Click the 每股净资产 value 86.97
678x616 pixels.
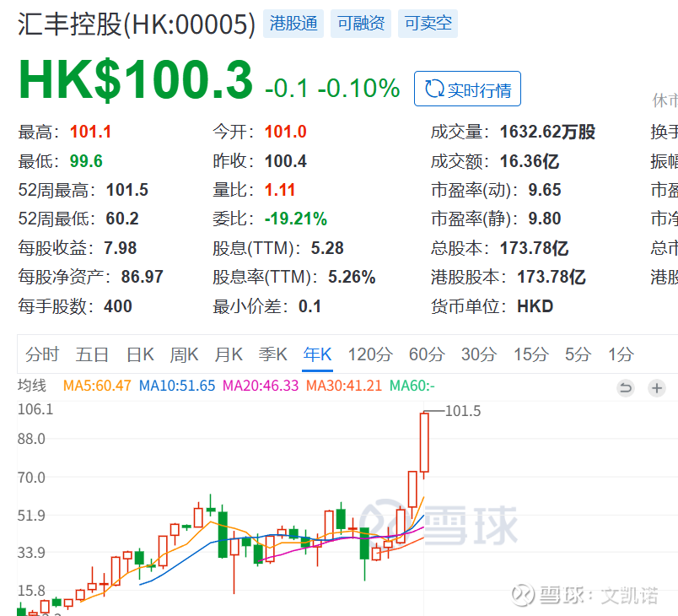143,278
